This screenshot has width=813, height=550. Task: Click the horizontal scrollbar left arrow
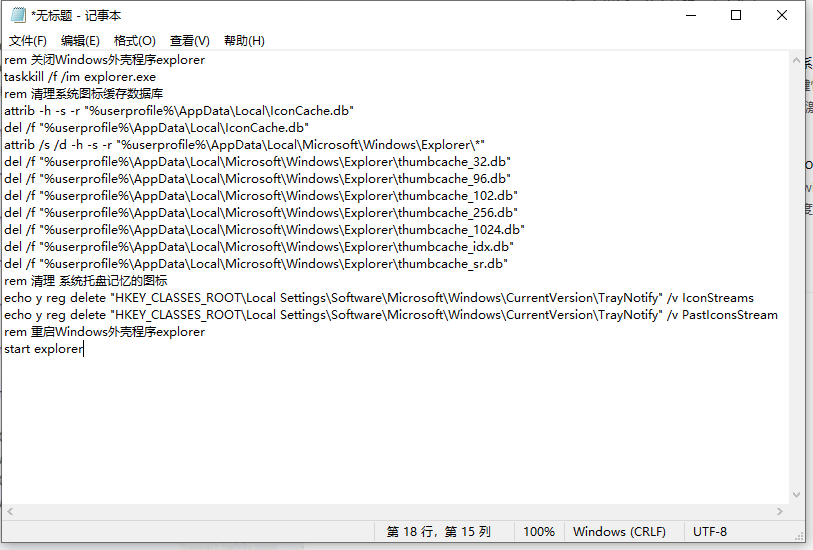coord(10,512)
